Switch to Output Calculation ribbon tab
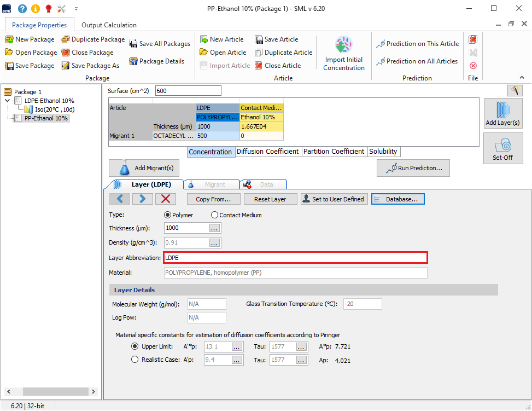This screenshot has height=411, width=532. click(109, 25)
